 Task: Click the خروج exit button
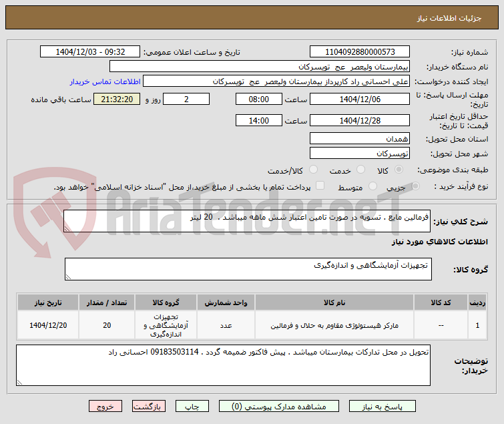[x=105, y=406]
